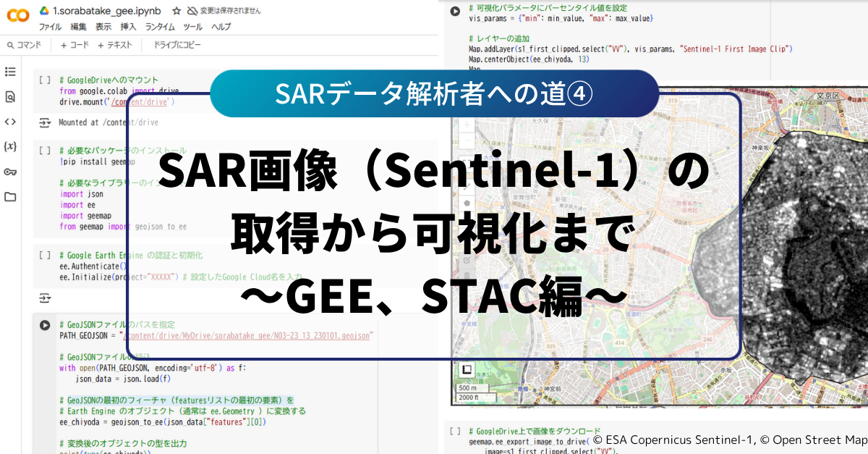
Task: Click the 'Mounted at /content/drive' output text
Action: pyautogui.click(x=109, y=123)
